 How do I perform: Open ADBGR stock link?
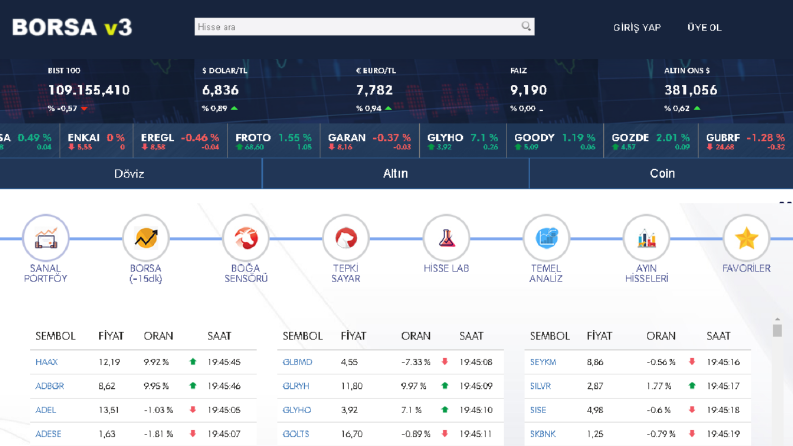tap(50, 386)
